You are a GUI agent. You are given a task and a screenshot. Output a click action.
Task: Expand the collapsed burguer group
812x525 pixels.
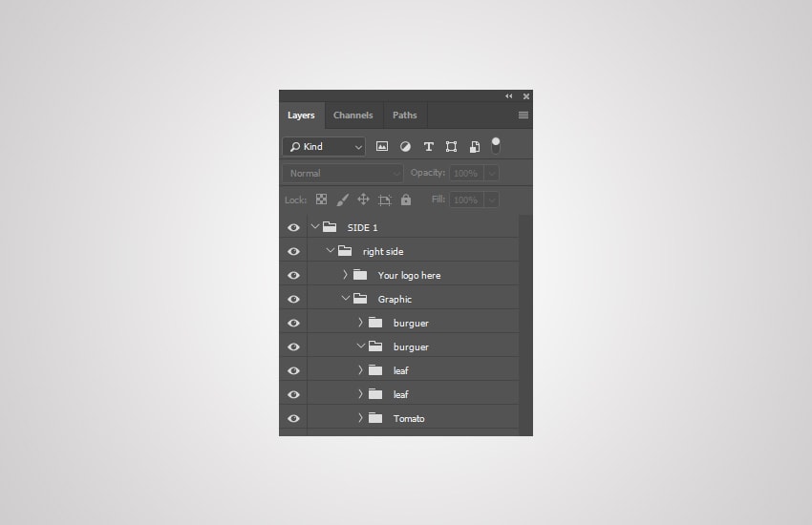point(360,323)
